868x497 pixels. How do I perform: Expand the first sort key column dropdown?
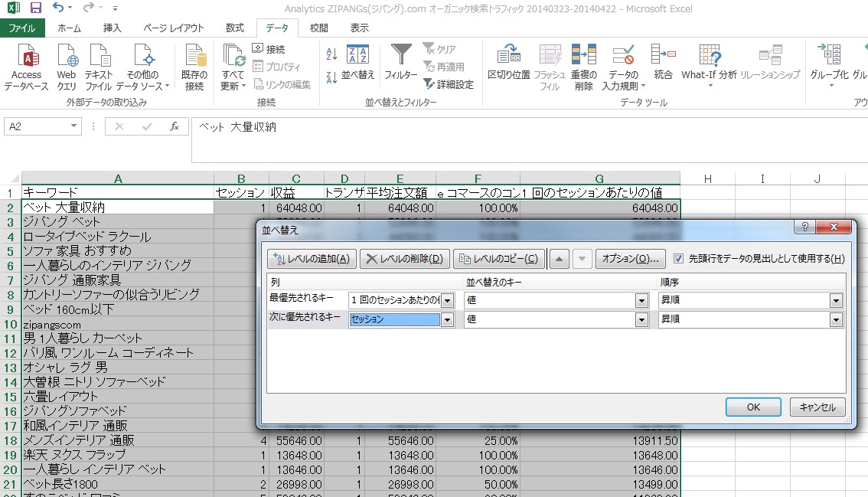coord(448,300)
